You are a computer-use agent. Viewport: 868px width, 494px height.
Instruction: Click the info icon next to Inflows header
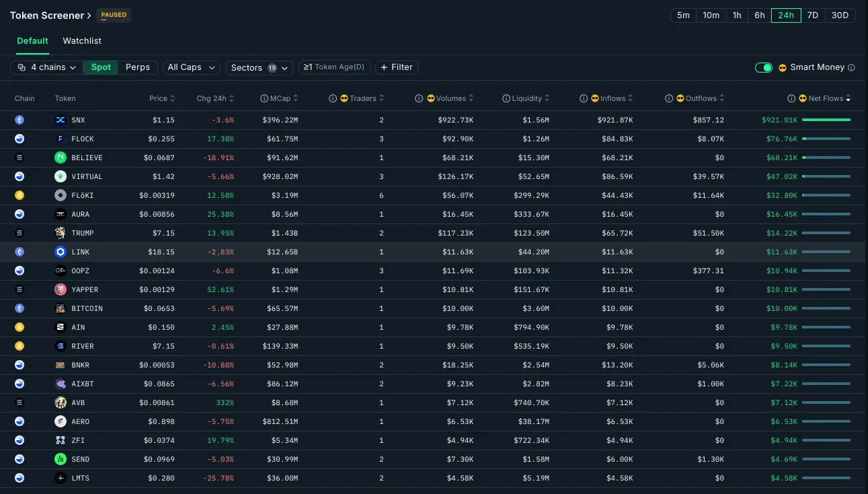pyautogui.click(x=584, y=98)
